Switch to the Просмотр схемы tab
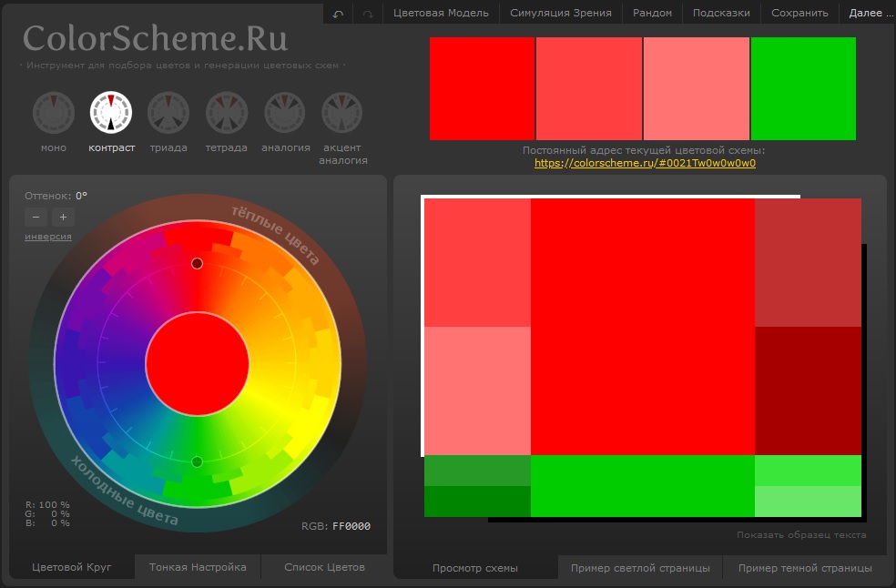The image size is (896, 588). pos(474,568)
